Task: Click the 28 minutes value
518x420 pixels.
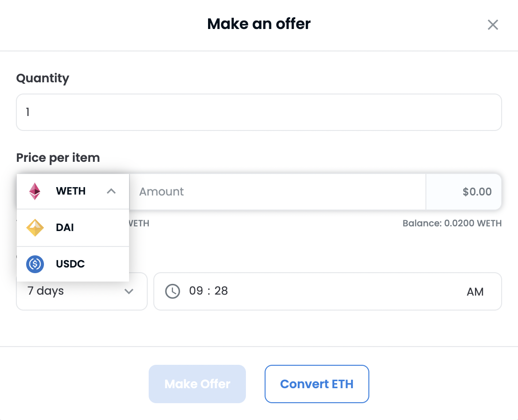Action: coord(221,291)
